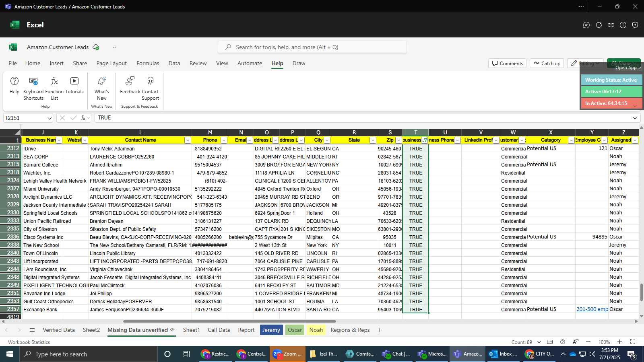Screen dimensions: 644x362
Task: Open the File menu
Action: tap(13, 63)
